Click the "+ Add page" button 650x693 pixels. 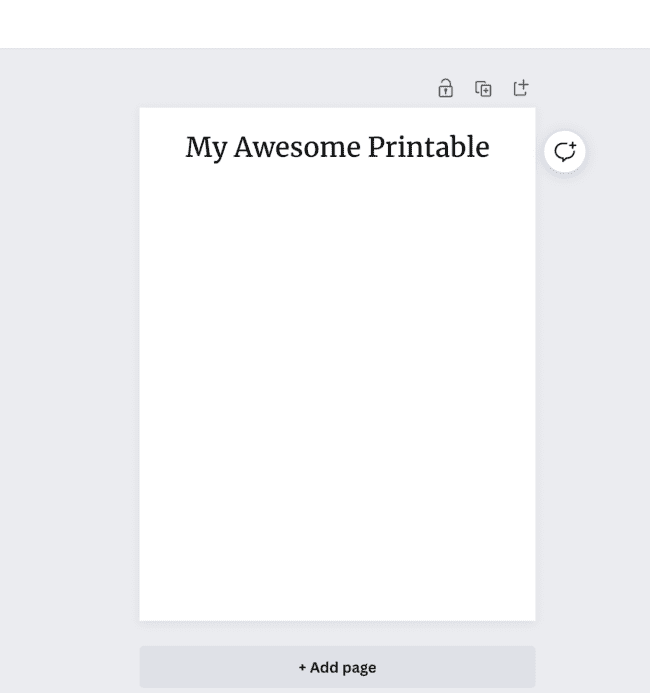pyautogui.click(x=337, y=667)
